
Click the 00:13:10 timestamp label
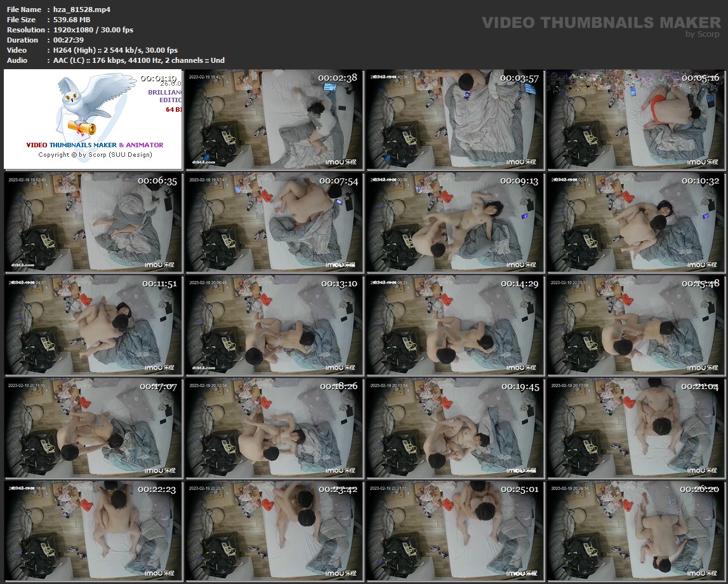click(338, 284)
